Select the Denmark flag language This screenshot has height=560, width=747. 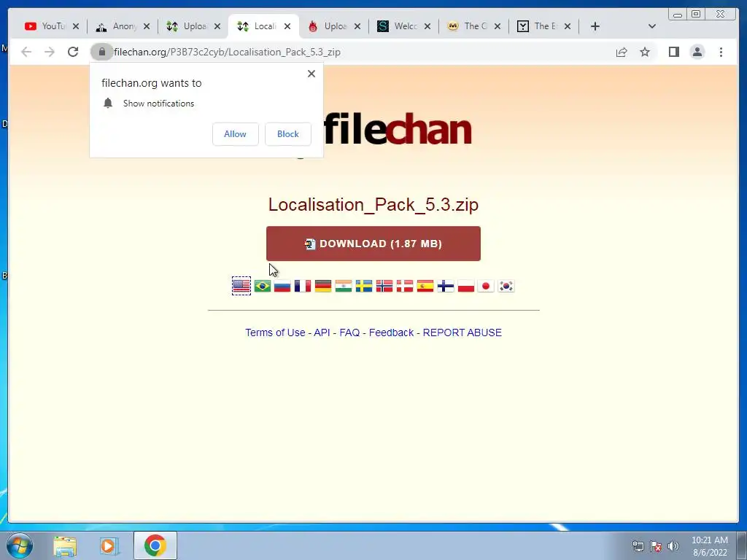click(x=405, y=286)
